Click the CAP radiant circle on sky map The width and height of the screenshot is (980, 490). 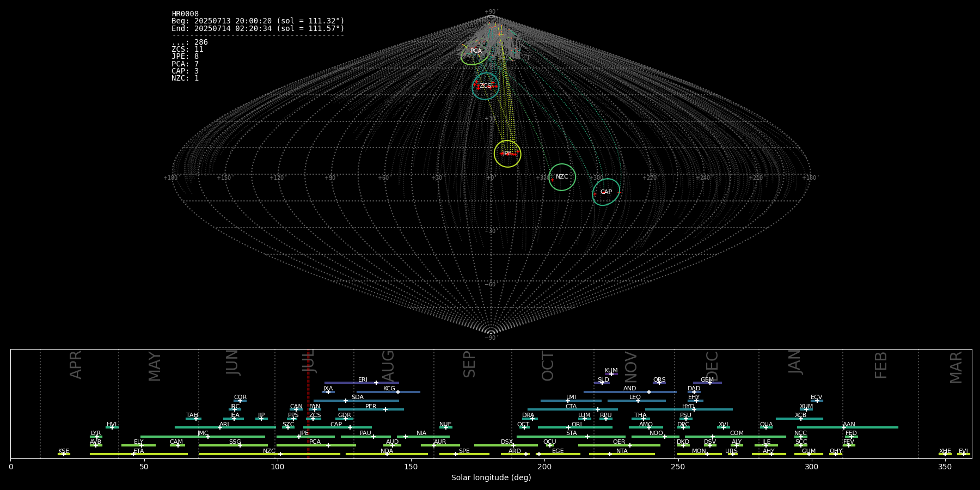pyautogui.click(x=606, y=192)
